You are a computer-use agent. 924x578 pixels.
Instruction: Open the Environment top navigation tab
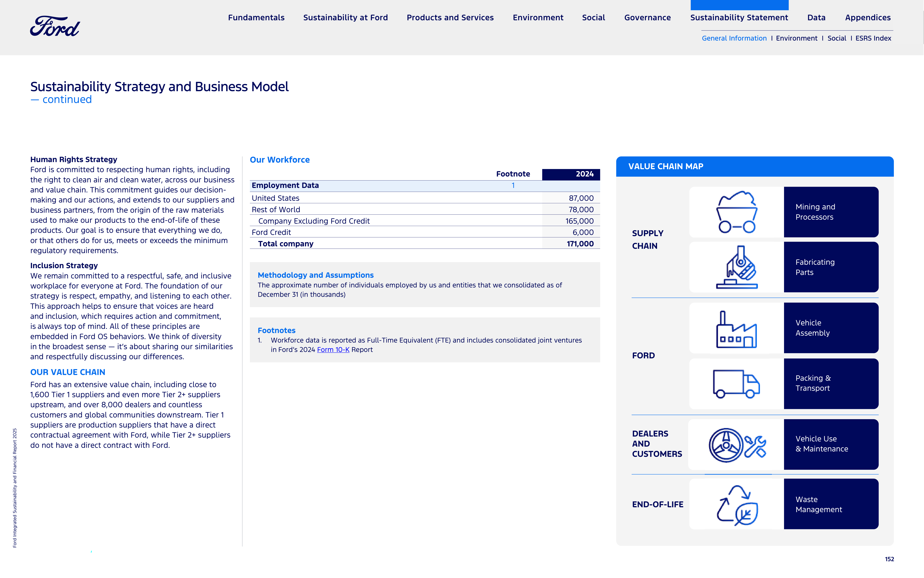coord(538,18)
